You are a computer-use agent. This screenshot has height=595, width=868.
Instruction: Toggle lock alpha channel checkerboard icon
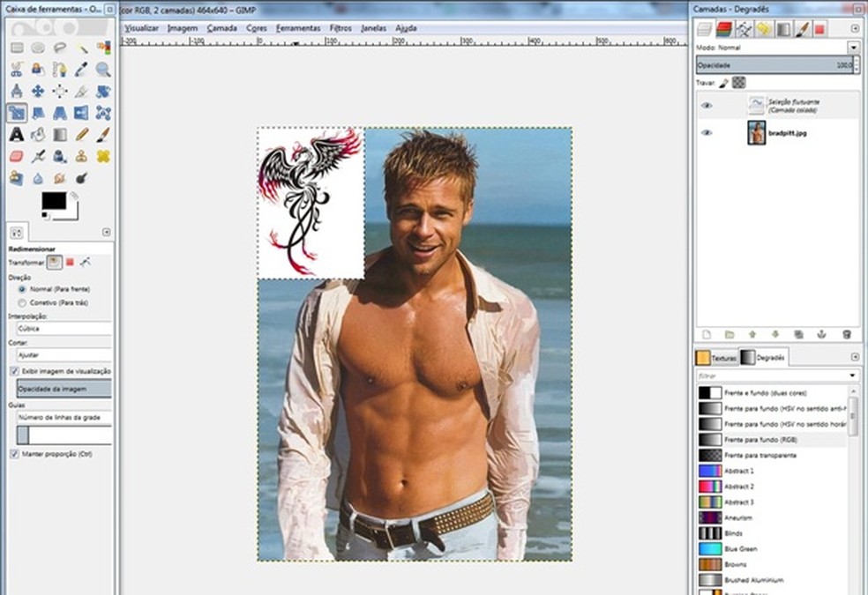tap(738, 83)
